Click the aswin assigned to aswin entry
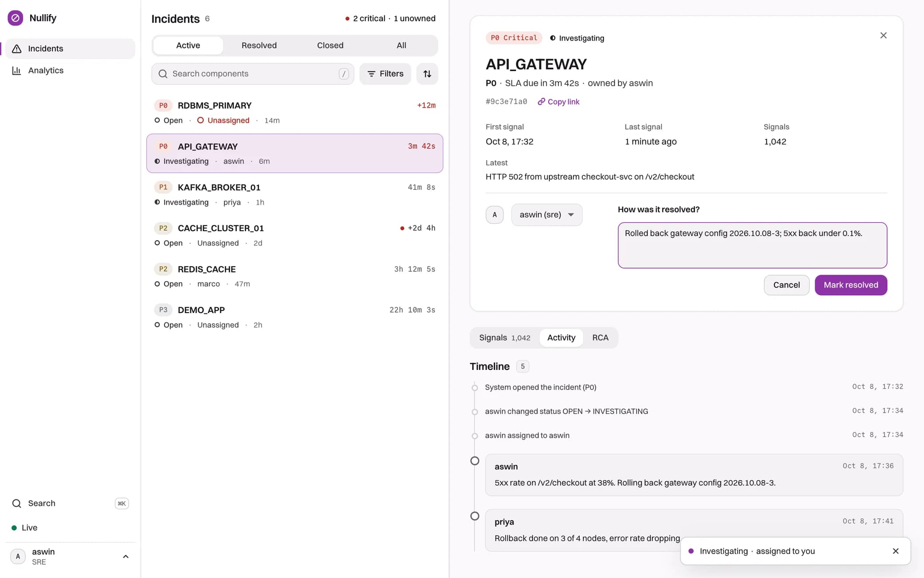This screenshot has height=578, width=924. click(x=527, y=435)
